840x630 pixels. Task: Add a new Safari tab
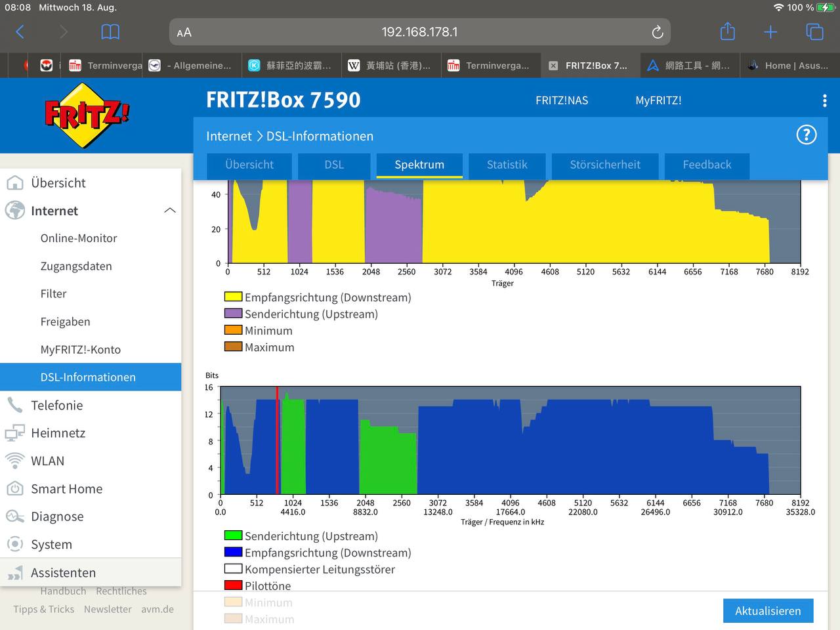pos(770,31)
